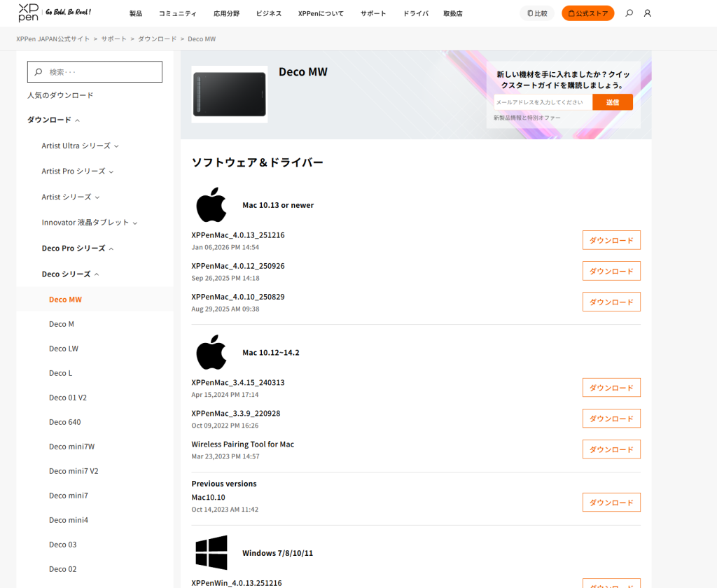Download Wireless Pairing Tool for Mac

click(611, 449)
